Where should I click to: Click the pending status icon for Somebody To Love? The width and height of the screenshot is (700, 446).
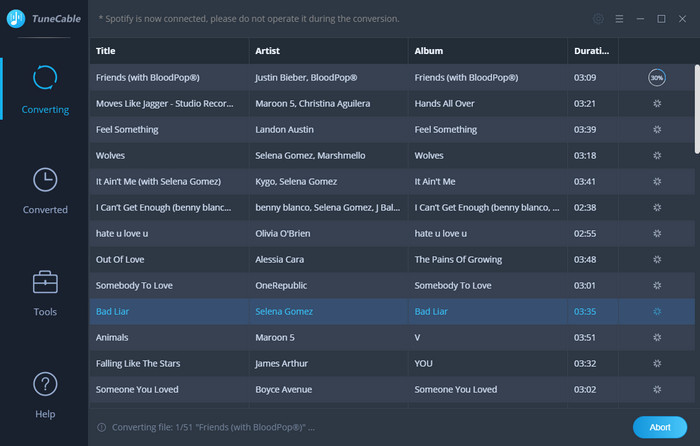(657, 285)
